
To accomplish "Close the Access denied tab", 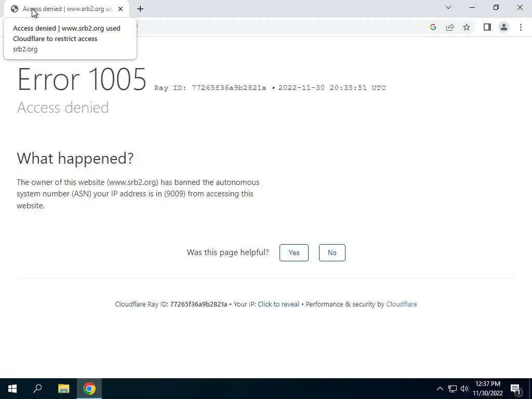I will (x=121, y=9).
